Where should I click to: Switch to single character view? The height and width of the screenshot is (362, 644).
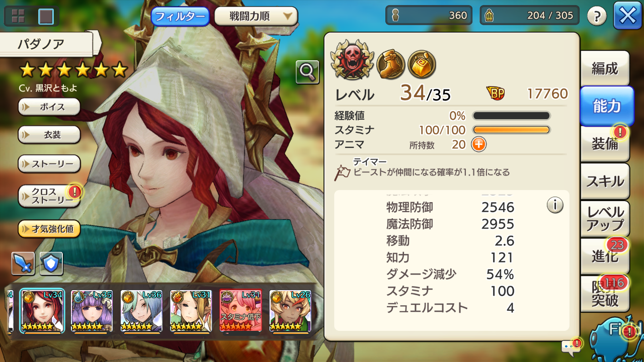coord(46,16)
